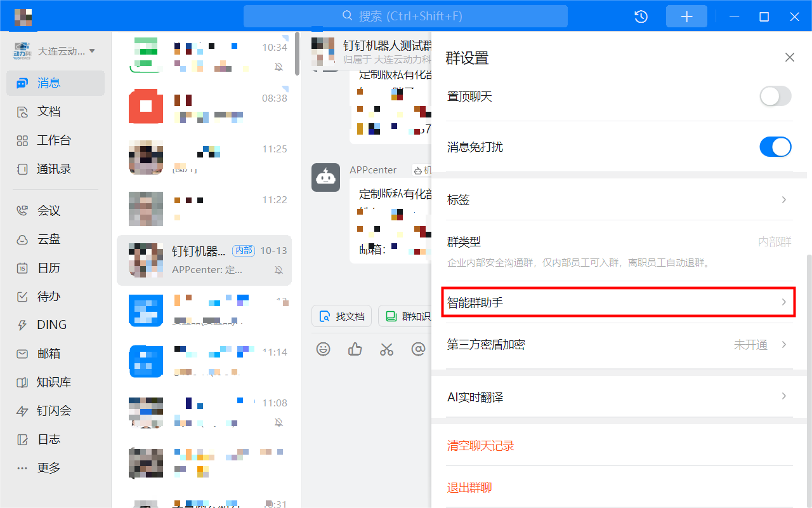Viewport: 812px width, 508px height.
Task: Click the DING lightning icon
Action: click(x=22, y=325)
